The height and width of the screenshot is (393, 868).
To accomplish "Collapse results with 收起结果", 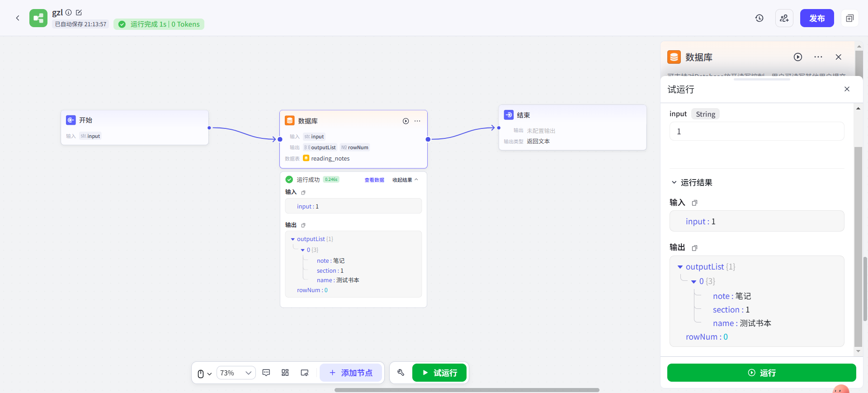I will 405,180.
